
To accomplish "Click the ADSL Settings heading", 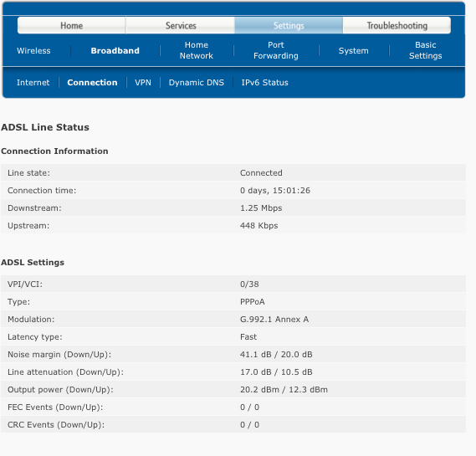I will coord(33,263).
